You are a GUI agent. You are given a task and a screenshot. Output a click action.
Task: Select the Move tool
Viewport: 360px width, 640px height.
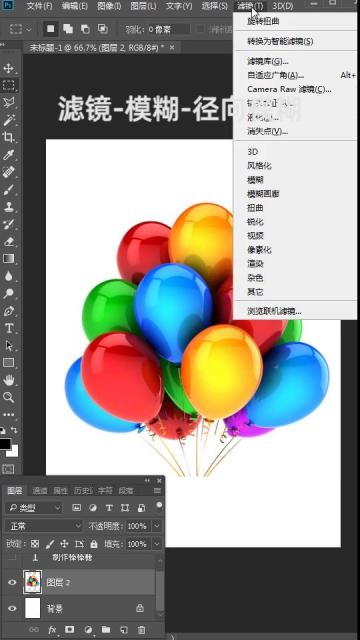(9, 68)
